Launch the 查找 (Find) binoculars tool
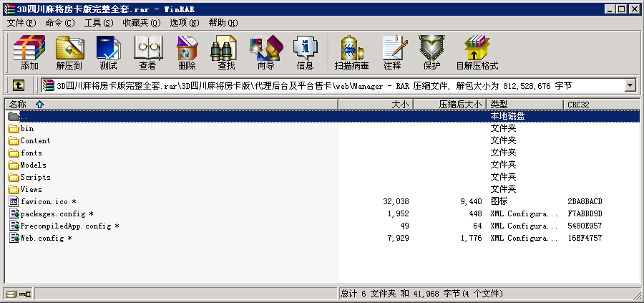Screen dimensions: 644x303 coord(226,52)
